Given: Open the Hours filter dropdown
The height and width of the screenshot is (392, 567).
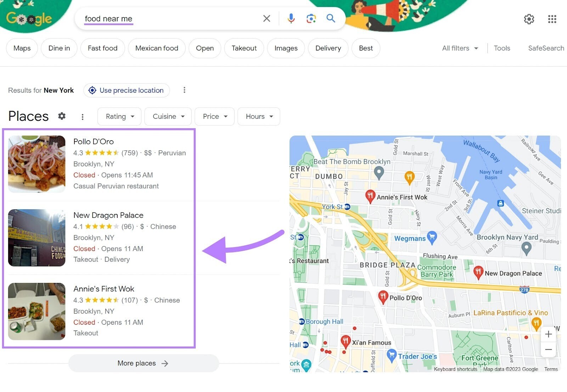Looking at the screenshot, I should (259, 117).
